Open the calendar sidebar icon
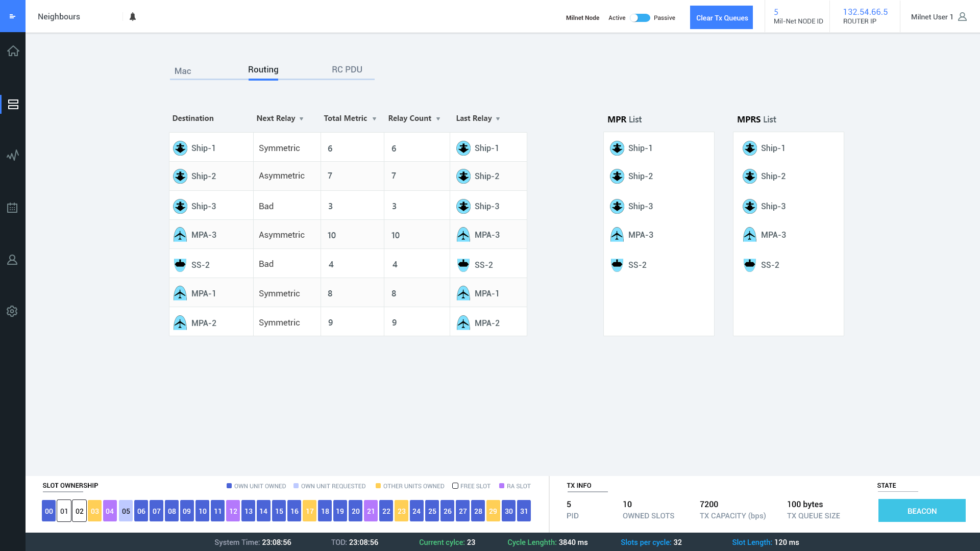Viewport: 980px width, 551px height. click(13, 208)
